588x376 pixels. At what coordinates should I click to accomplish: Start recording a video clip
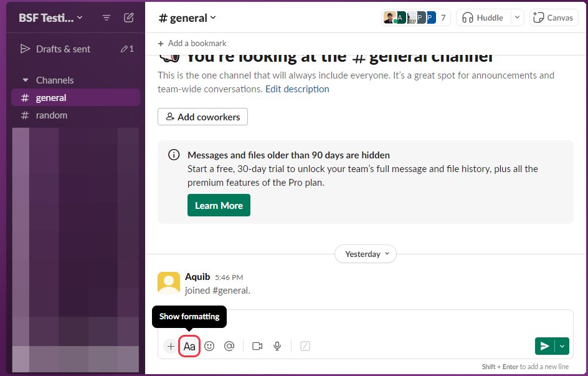click(x=257, y=346)
